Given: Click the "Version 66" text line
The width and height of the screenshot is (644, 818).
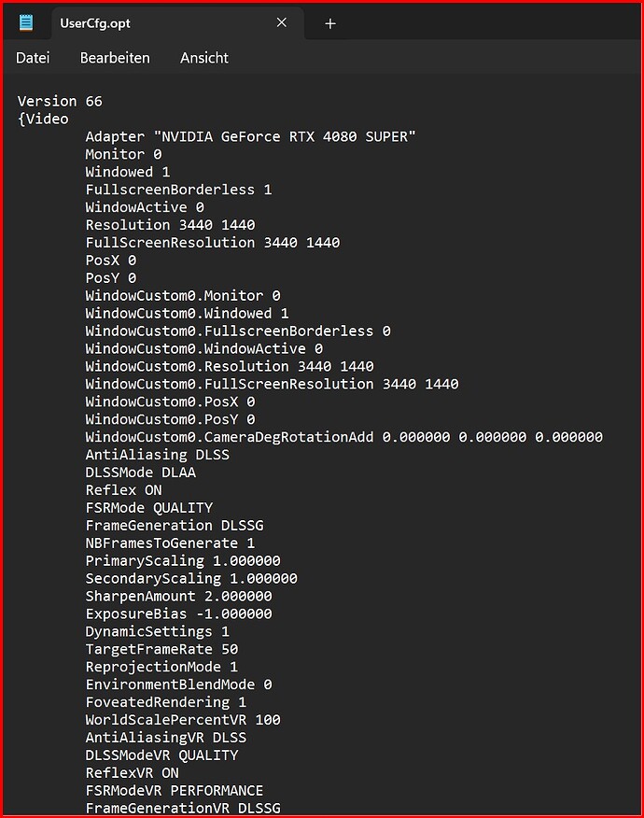Looking at the screenshot, I should (60, 101).
